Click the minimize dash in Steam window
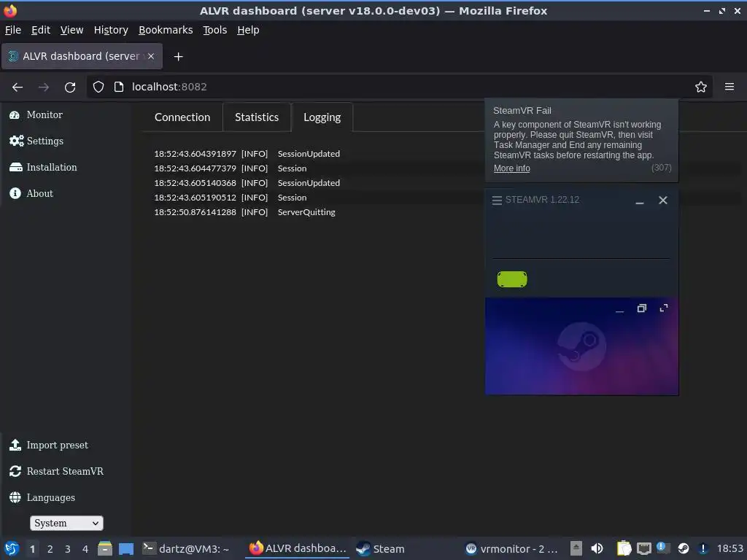 [619, 311]
